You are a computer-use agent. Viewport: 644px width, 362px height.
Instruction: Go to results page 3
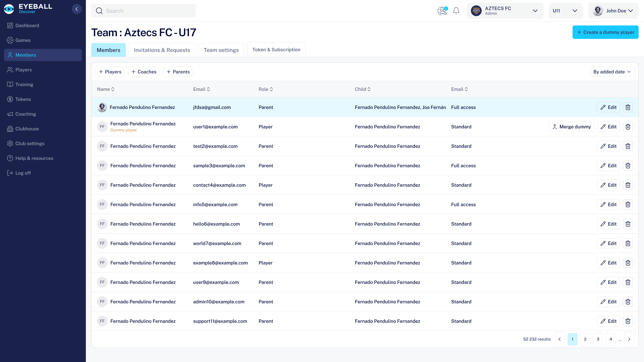tap(598, 339)
